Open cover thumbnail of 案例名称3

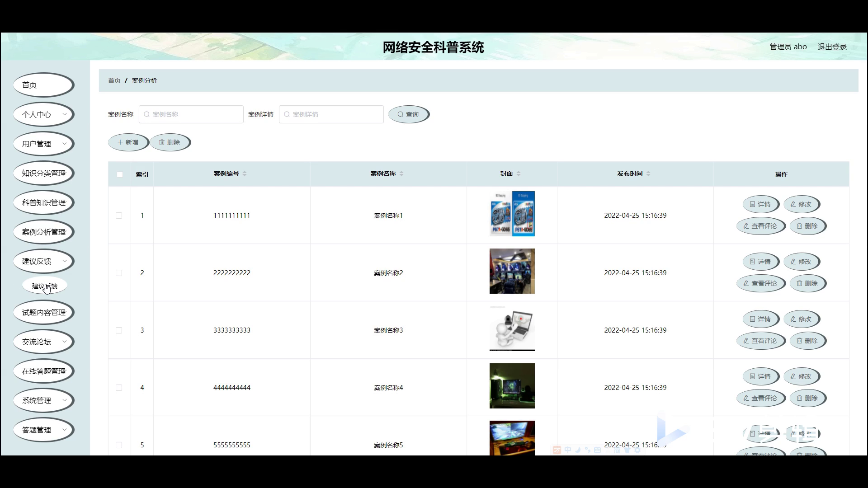pyautogui.click(x=512, y=328)
